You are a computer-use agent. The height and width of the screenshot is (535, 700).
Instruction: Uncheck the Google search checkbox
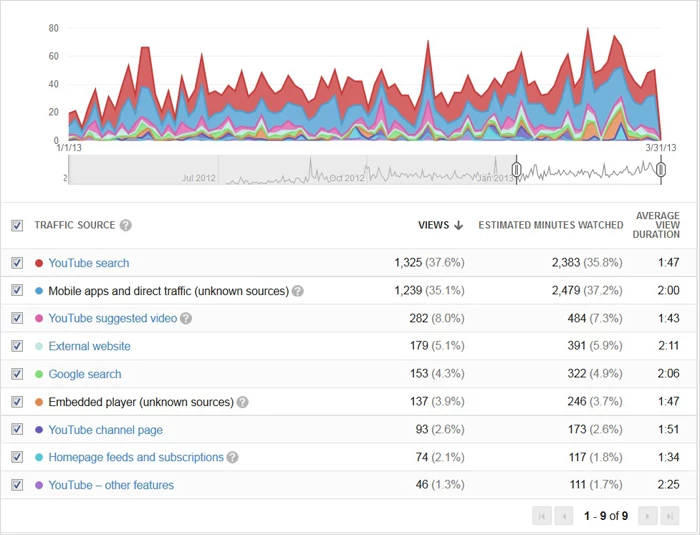(x=17, y=374)
